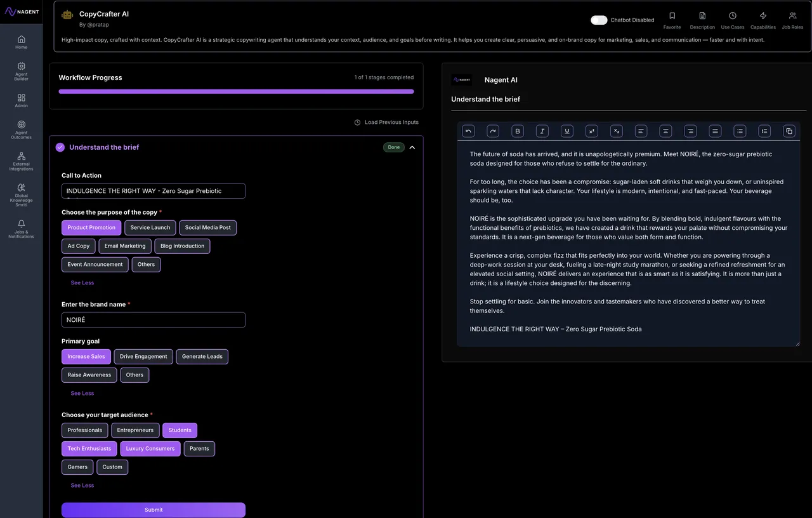Click the Call to Action input field
The width and height of the screenshot is (812, 518).
click(x=154, y=191)
